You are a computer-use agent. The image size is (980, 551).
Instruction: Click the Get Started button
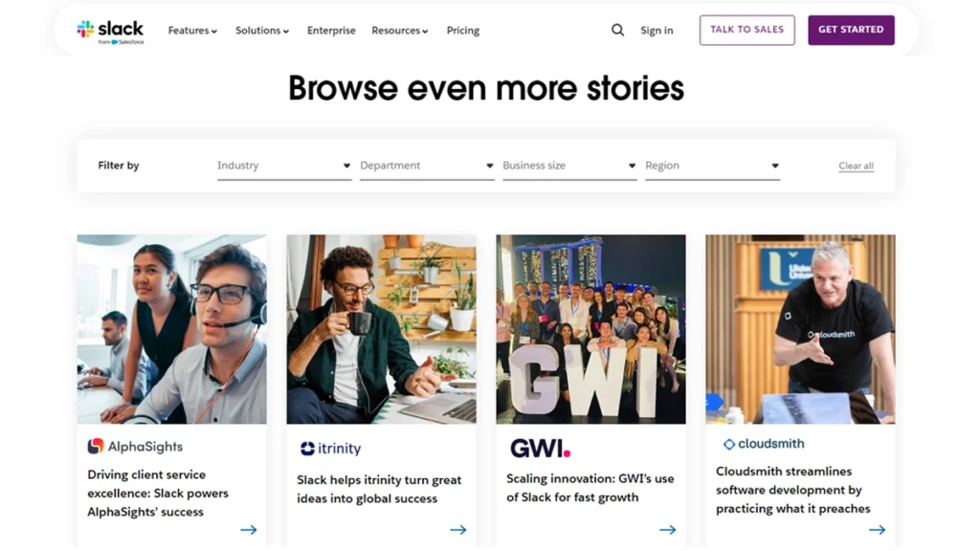click(851, 30)
